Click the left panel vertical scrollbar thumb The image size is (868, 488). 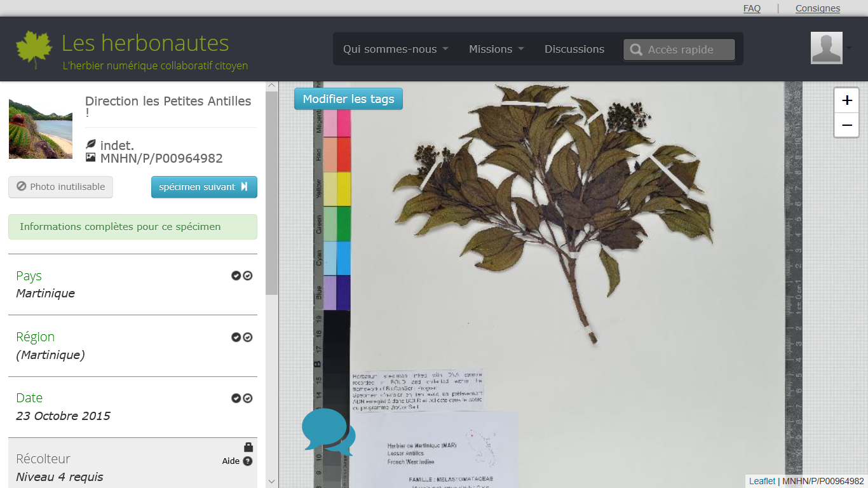coord(271,191)
